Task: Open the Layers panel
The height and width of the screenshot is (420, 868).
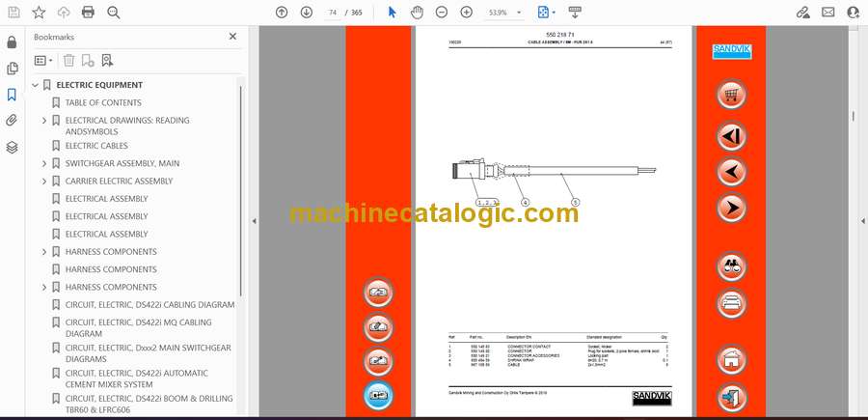Action: (x=12, y=147)
